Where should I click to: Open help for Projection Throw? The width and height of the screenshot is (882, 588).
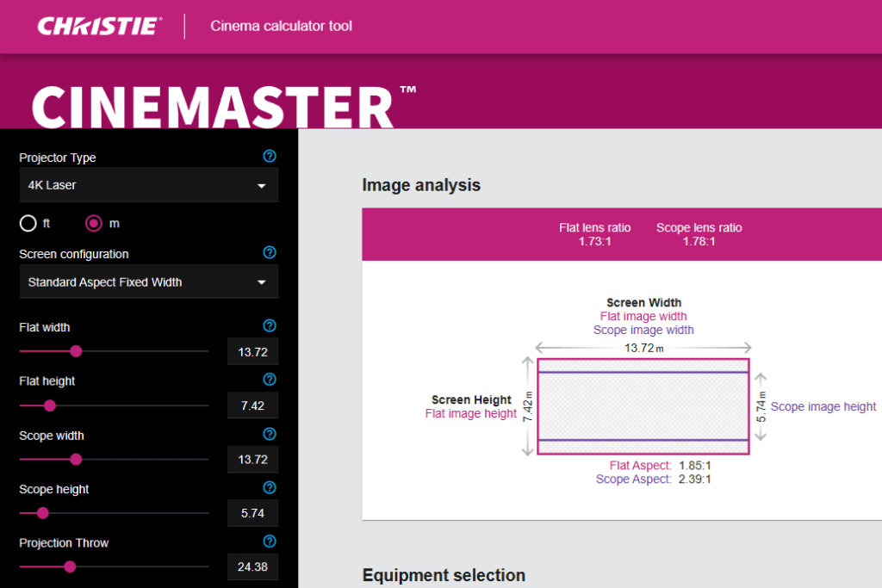tap(270, 542)
